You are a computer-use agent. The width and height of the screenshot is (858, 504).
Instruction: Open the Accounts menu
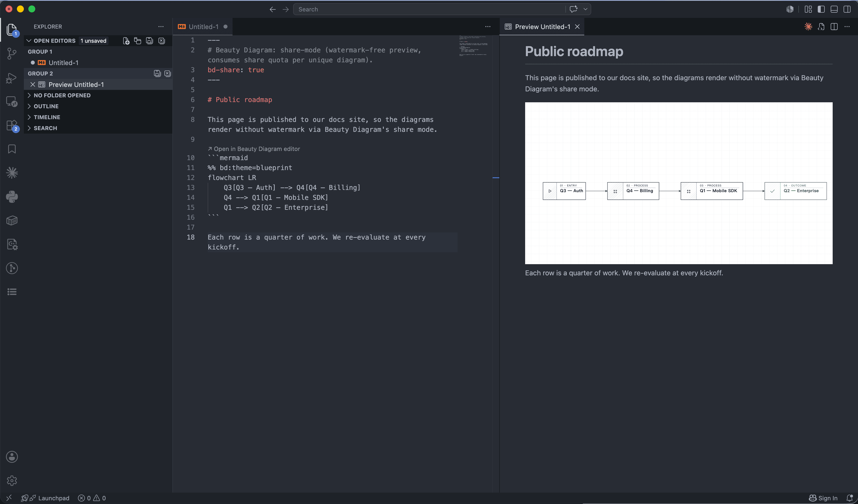click(x=12, y=457)
